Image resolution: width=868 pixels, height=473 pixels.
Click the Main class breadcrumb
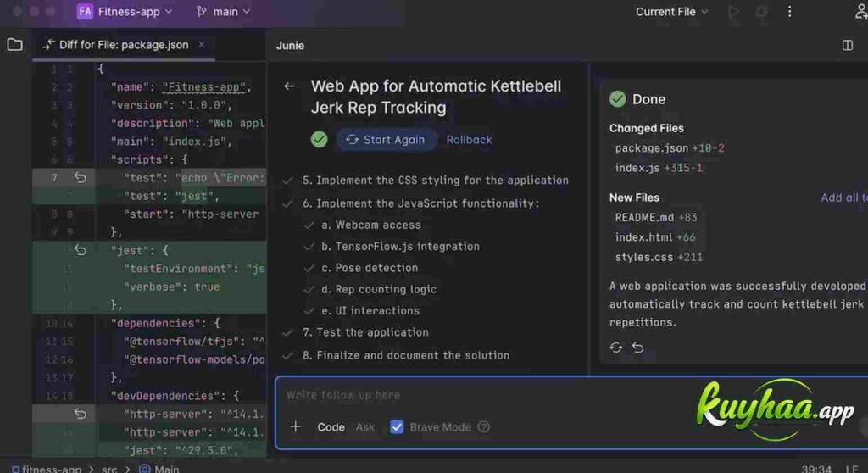159,469
